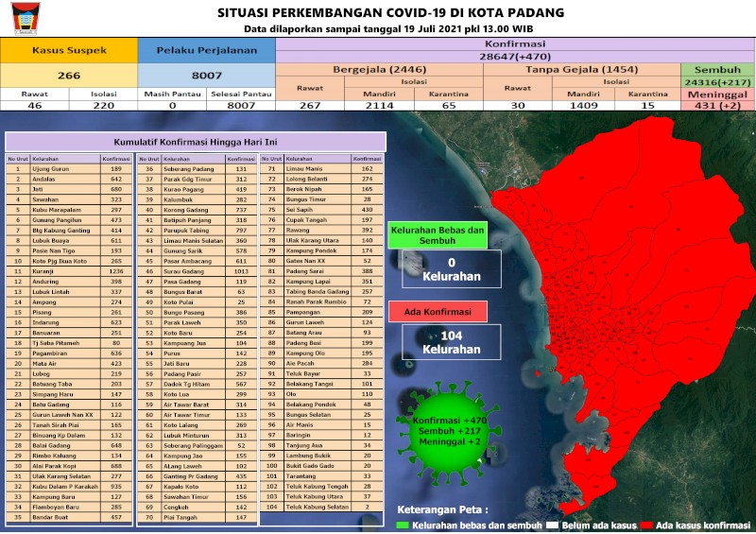Click white legend swatch for Belum ada kasus

(553, 525)
